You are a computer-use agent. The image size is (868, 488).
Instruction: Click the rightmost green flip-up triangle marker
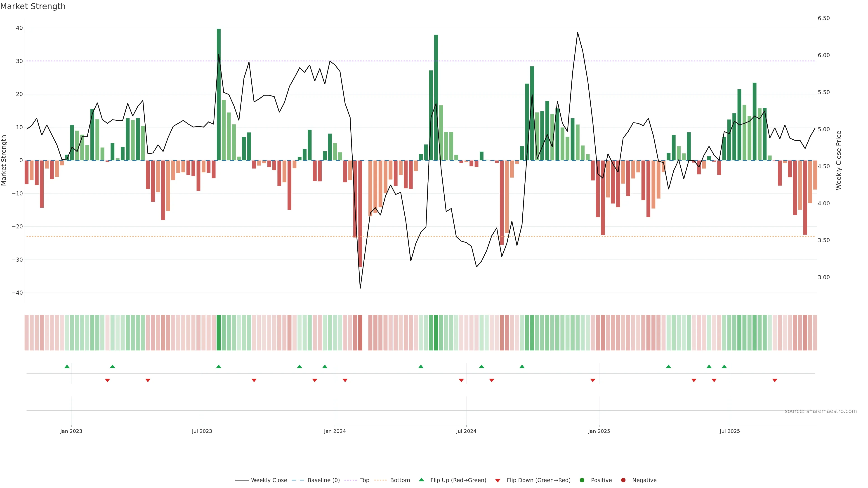pyautogui.click(x=724, y=366)
